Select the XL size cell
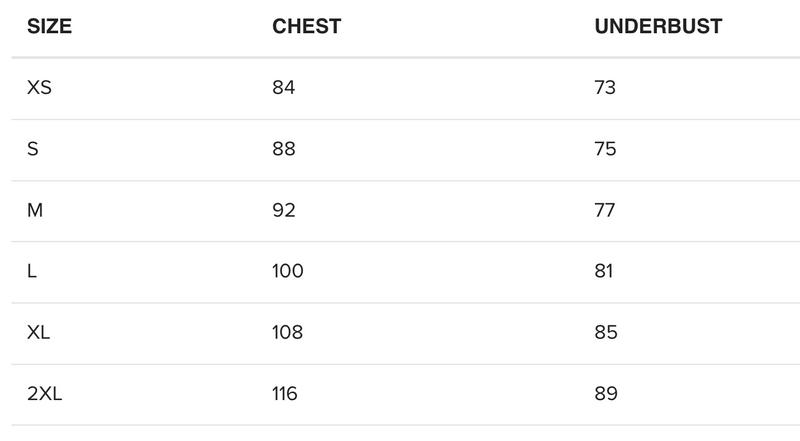 [x=39, y=332]
